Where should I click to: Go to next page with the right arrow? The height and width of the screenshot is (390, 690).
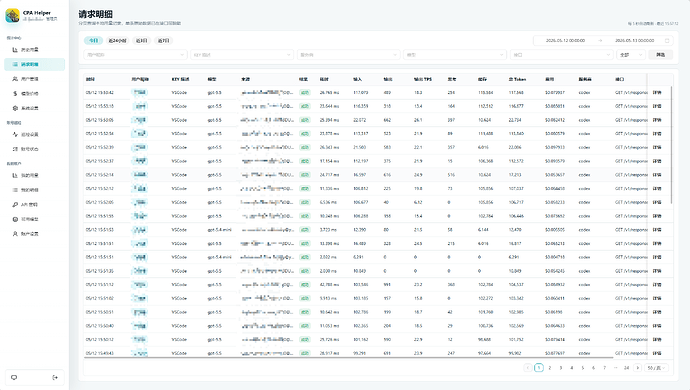pyautogui.click(x=637, y=368)
